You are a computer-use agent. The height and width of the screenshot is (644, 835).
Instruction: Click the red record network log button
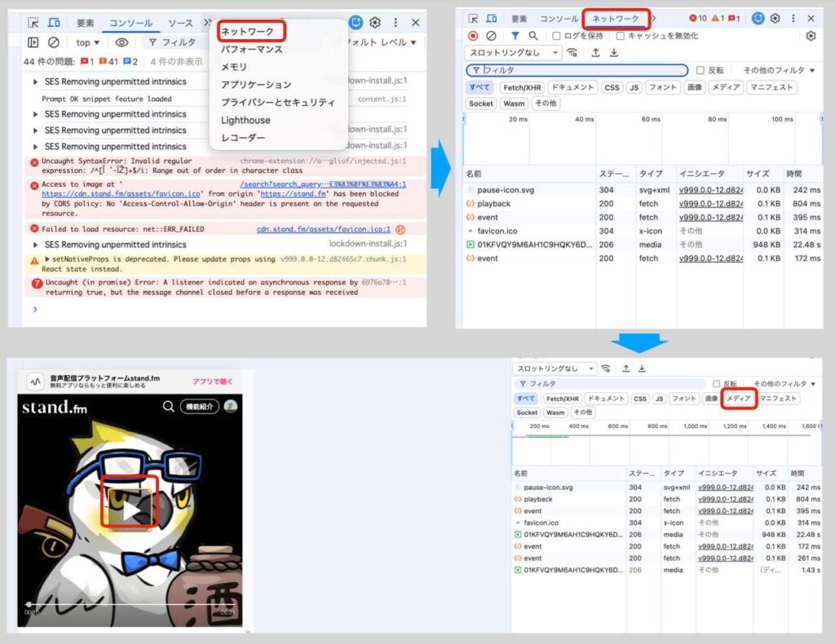(473, 36)
